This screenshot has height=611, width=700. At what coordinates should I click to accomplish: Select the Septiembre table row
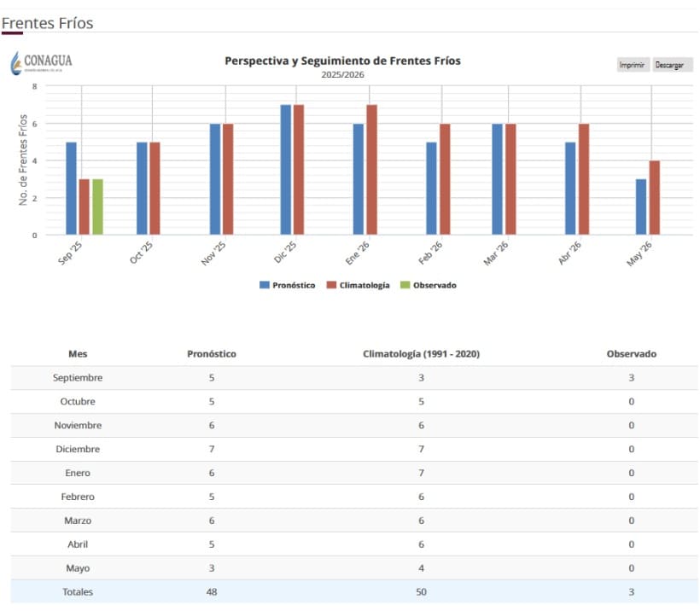[x=353, y=378]
